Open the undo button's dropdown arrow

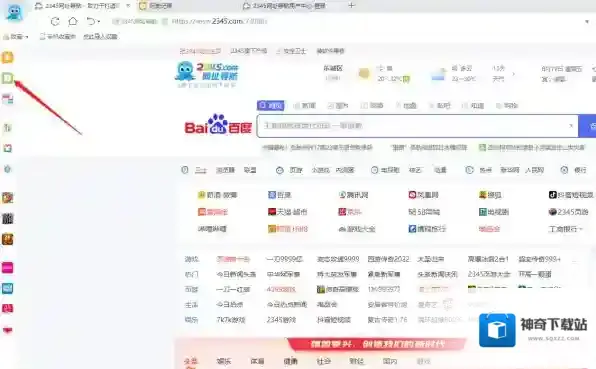(98, 22)
